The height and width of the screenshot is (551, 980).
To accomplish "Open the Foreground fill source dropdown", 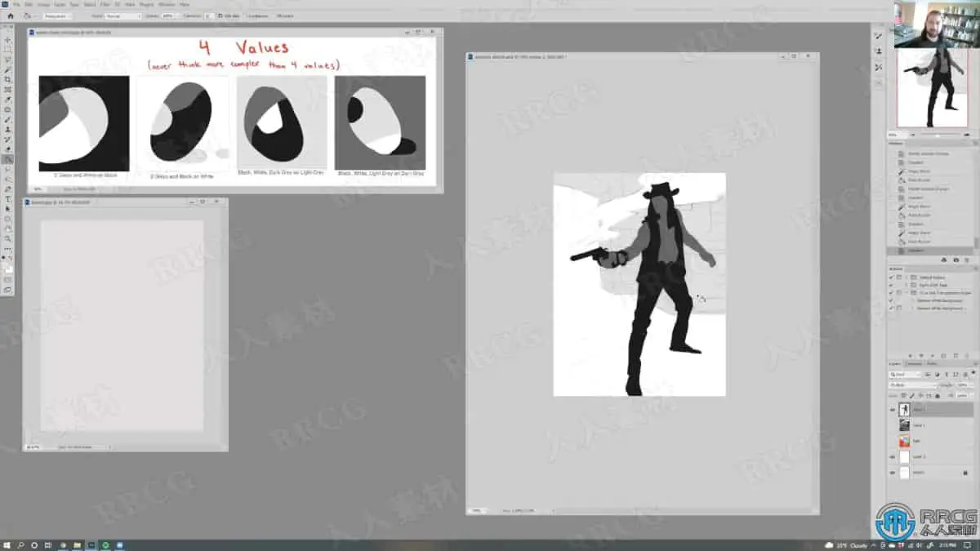I will click(59, 16).
